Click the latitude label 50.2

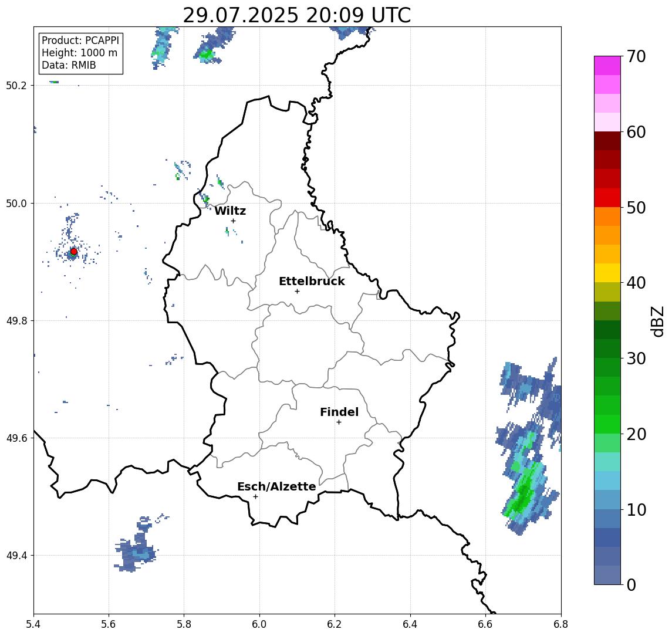pos(16,85)
